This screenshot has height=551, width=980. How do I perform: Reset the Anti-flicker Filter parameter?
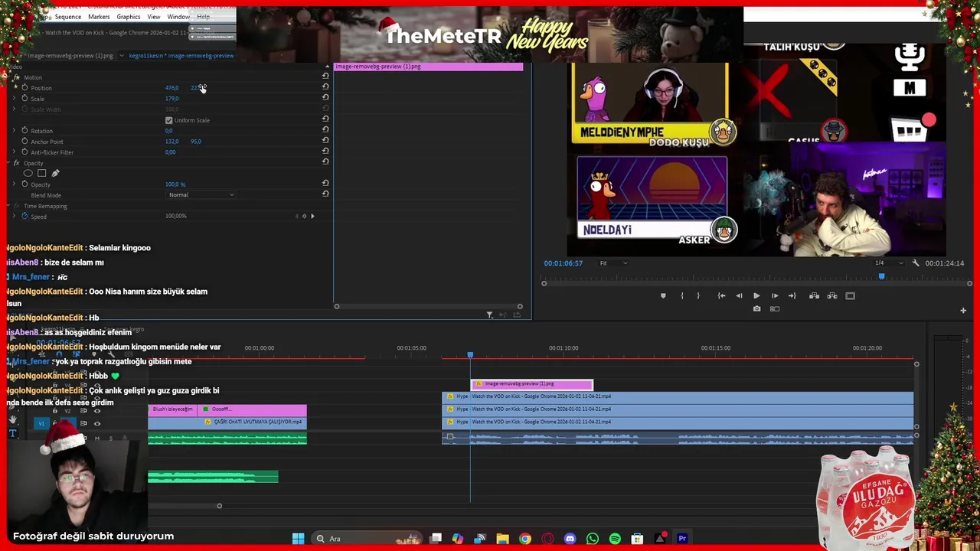coord(325,151)
